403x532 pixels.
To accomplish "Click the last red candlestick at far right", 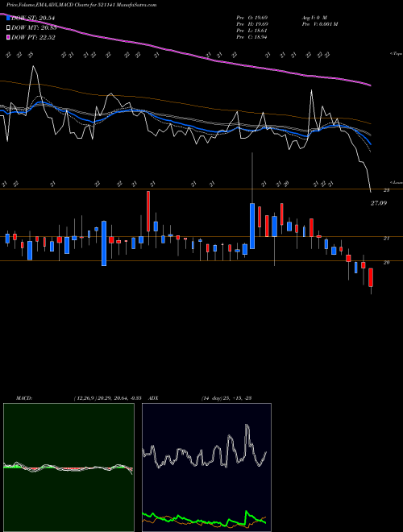I will pyautogui.click(x=371, y=277).
